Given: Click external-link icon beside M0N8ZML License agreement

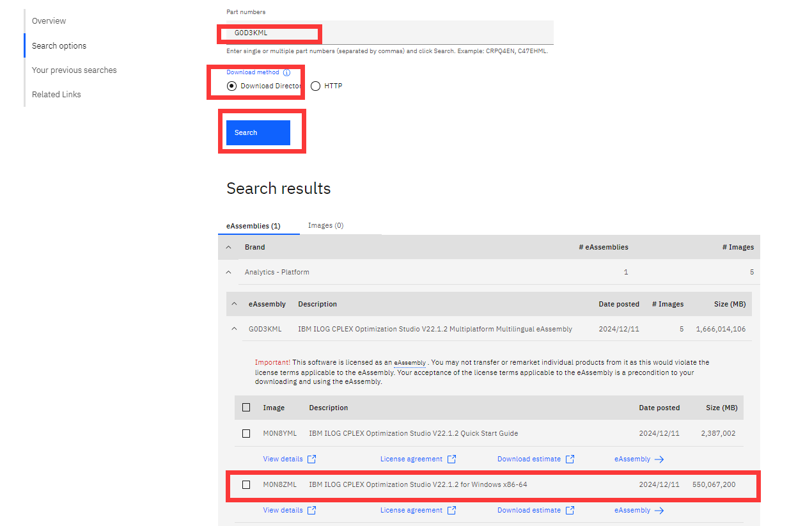Looking at the screenshot, I should click(x=451, y=510).
